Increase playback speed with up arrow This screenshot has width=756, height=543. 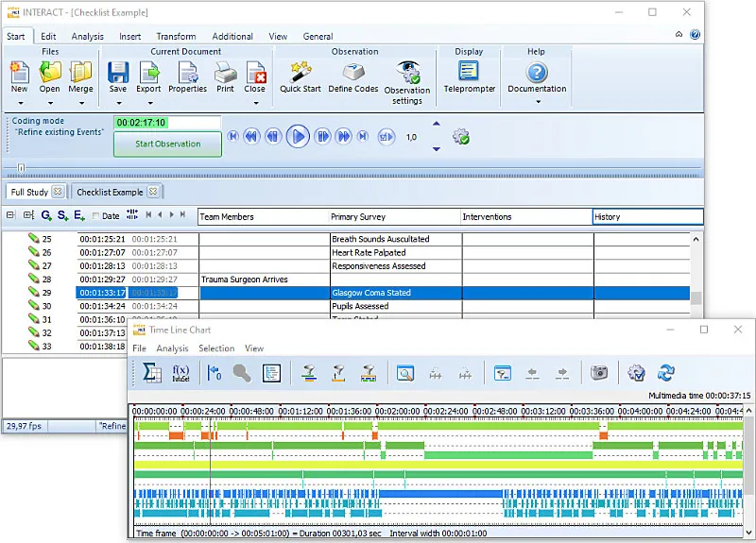(x=437, y=124)
